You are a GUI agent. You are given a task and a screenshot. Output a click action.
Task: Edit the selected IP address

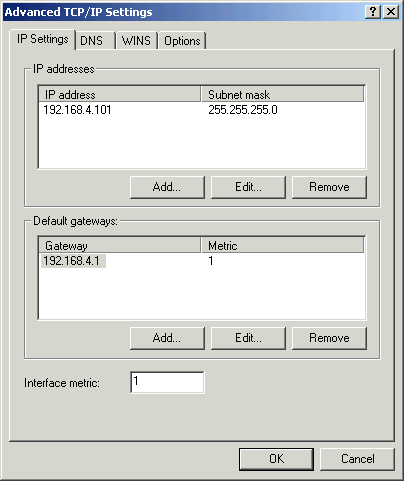click(248, 187)
